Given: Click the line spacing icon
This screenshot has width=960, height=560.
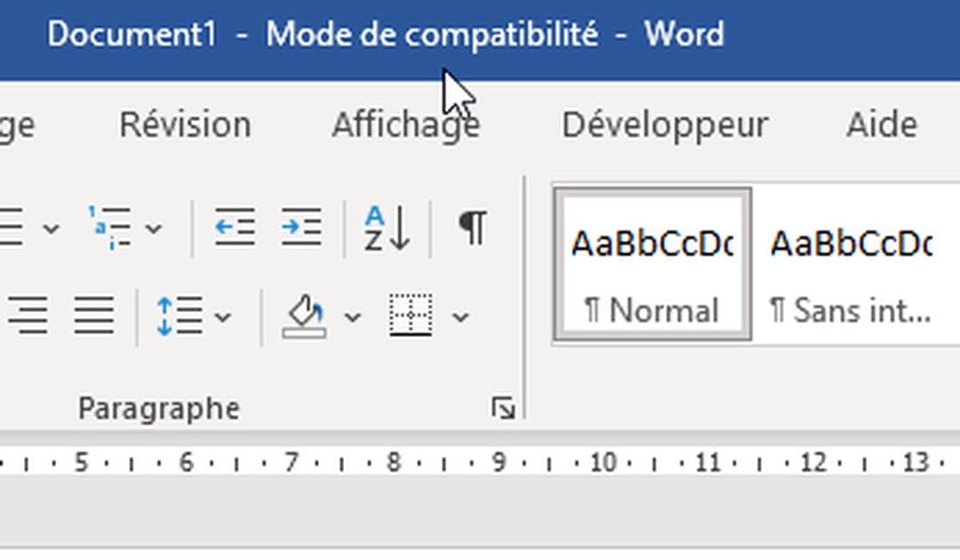Looking at the screenshot, I should 180,316.
